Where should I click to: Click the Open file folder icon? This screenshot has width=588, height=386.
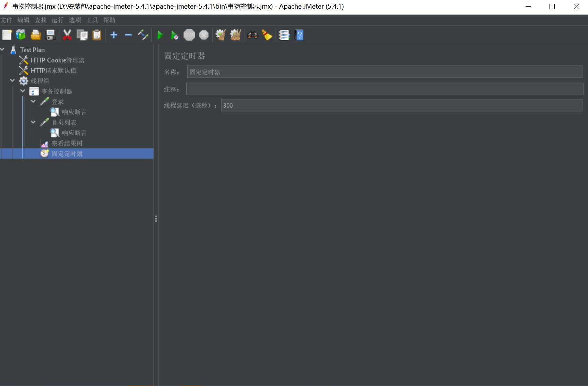[x=36, y=35]
